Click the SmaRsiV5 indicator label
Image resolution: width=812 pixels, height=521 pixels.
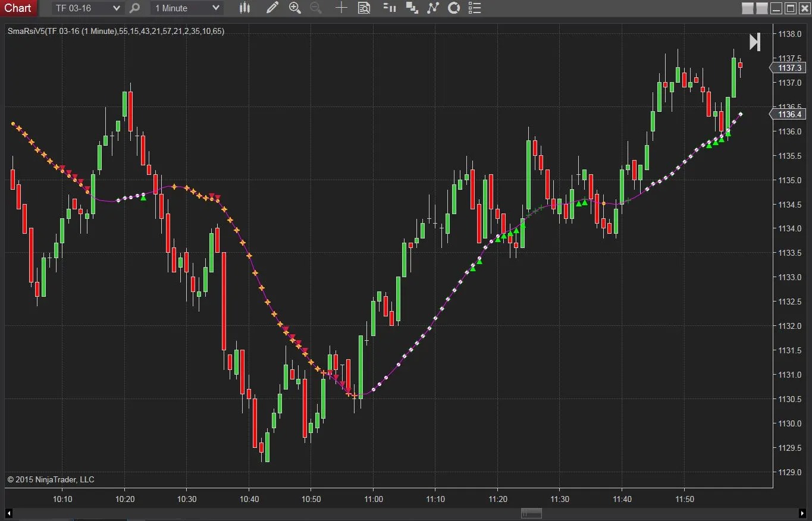116,31
